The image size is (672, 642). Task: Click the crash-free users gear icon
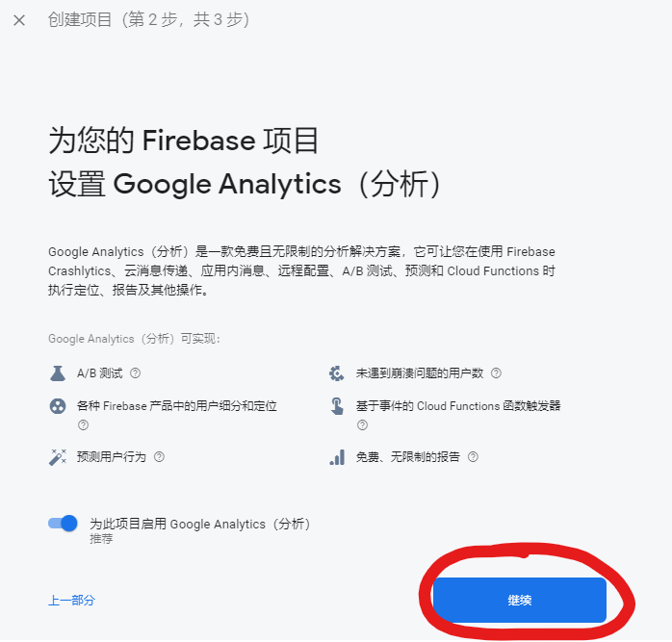coord(336,373)
